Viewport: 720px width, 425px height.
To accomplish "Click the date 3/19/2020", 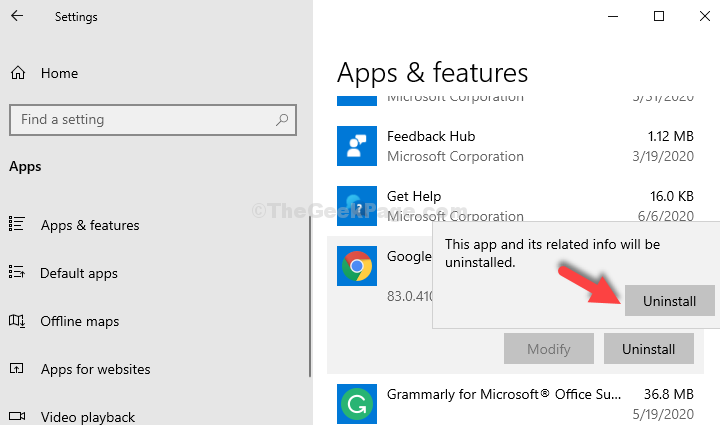I will [x=663, y=157].
